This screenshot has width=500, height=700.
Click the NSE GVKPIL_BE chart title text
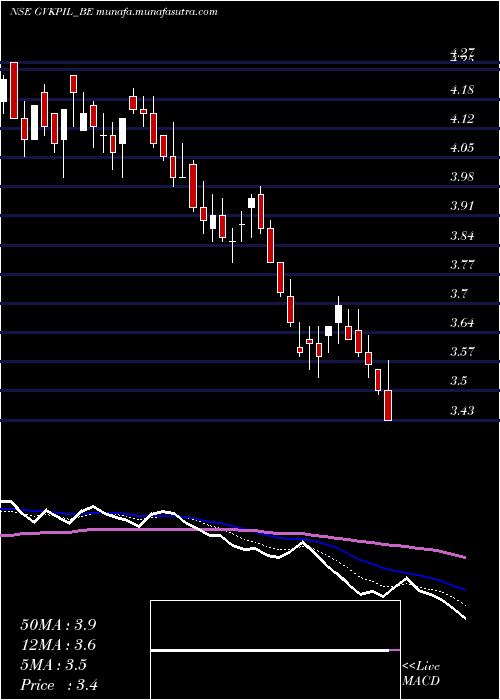[114, 12]
